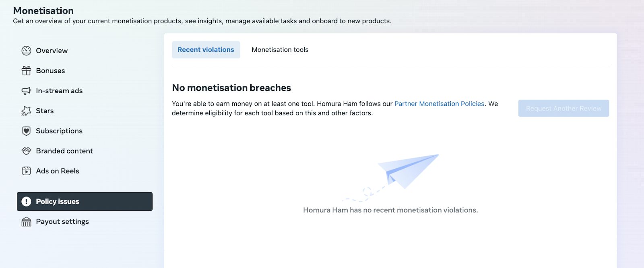Click the Ads on Reels icon
Screen dimensions: 644x268
point(26,171)
